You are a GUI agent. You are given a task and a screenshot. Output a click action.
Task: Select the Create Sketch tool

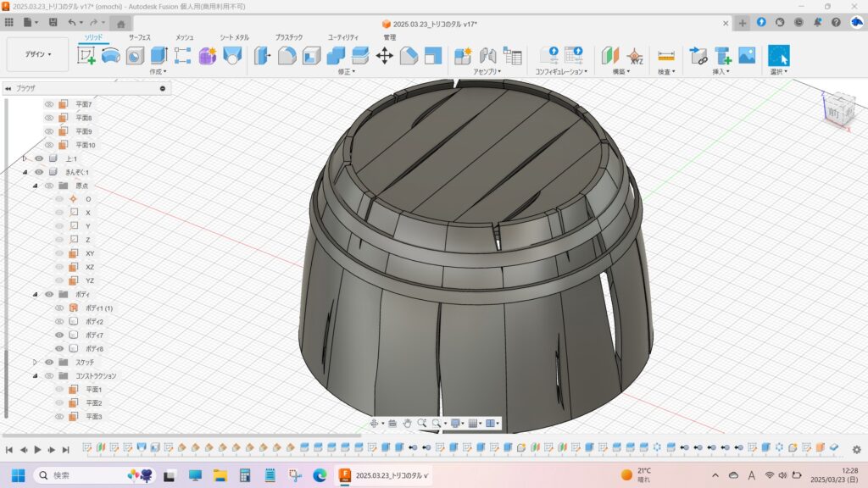point(86,56)
